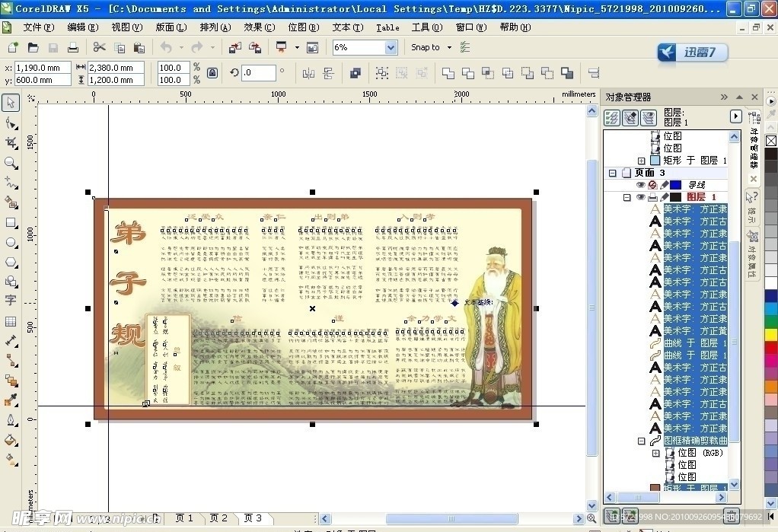Open Object Manager flyout arrow button
The height and width of the screenshot is (532, 778).
coord(735,116)
